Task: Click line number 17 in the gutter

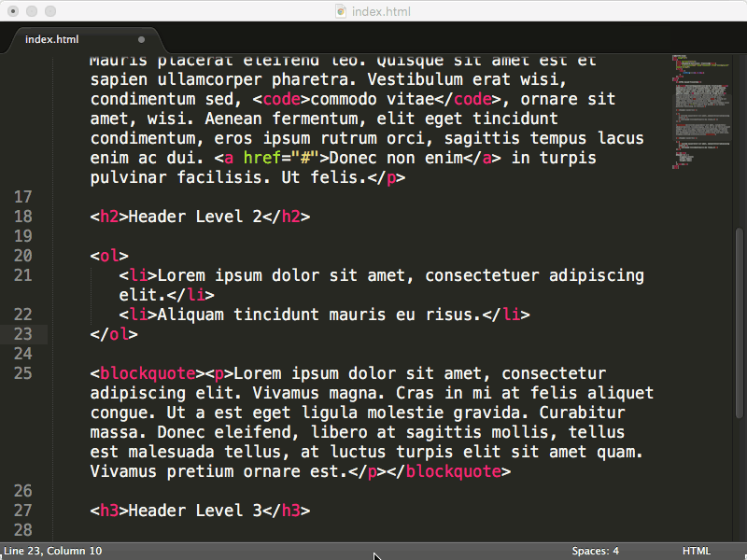Action: tap(21, 196)
